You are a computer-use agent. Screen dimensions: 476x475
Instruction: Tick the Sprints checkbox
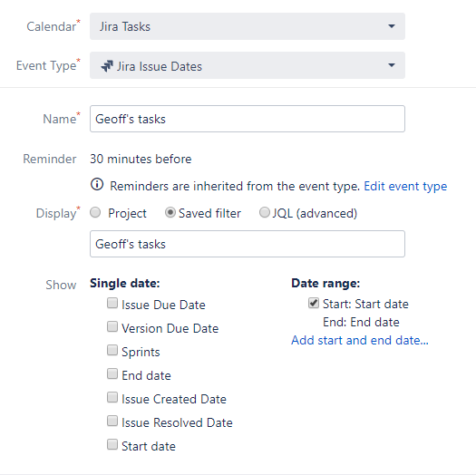[x=112, y=350]
